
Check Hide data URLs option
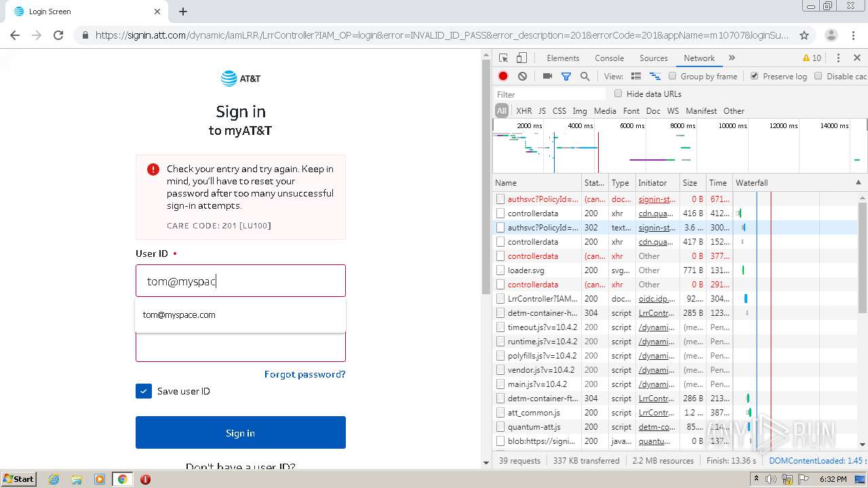pyautogui.click(x=618, y=94)
